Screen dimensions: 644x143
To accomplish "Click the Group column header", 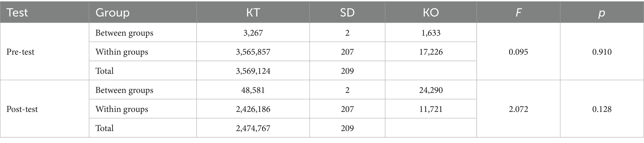I will pos(112,13).
